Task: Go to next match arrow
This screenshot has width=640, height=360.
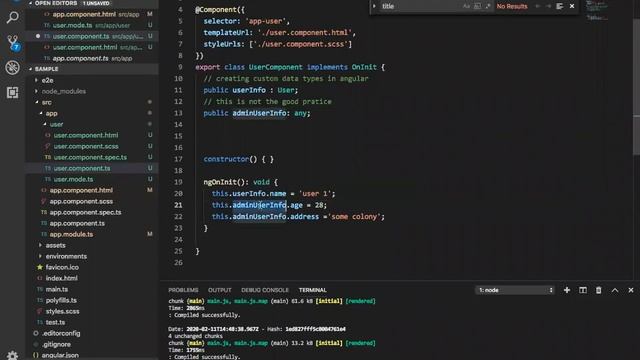Action: pos(549,6)
